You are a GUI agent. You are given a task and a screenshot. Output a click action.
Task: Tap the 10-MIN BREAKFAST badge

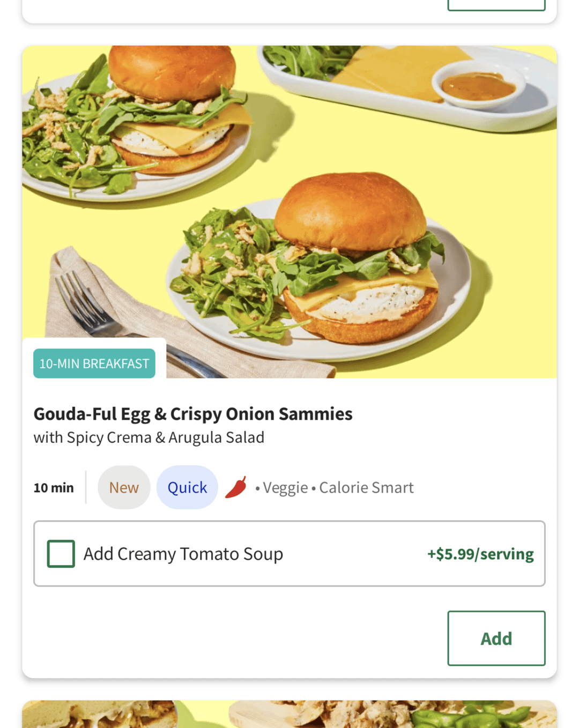94,363
